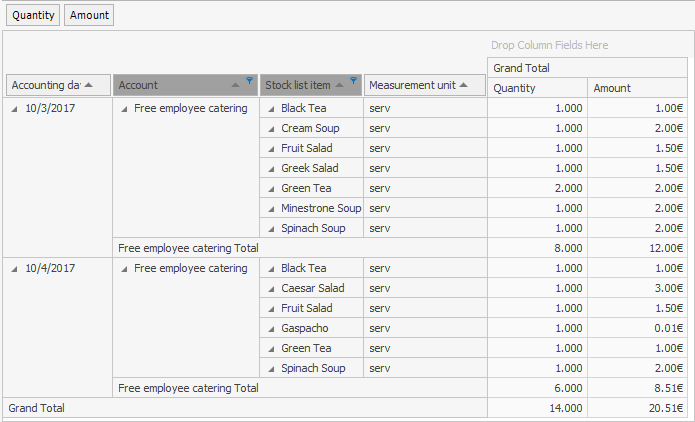This screenshot has height=422, width=695.
Task: Open the Account field filter icon
Action: (x=249, y=80)
